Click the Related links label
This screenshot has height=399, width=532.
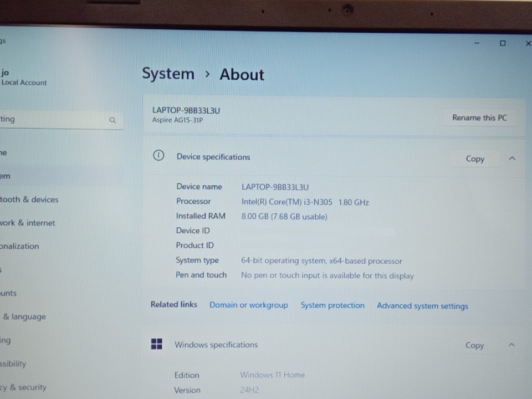[x=173, y=304]
